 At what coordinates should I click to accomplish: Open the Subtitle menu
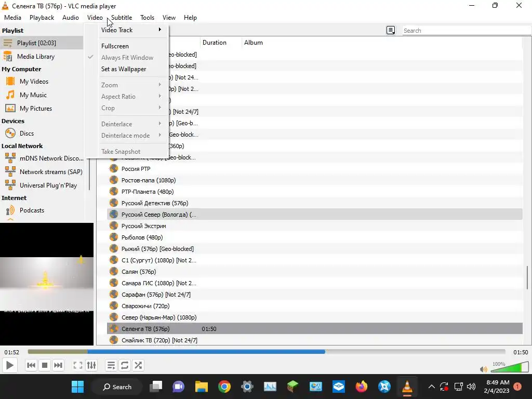click(x=122, y=18)
